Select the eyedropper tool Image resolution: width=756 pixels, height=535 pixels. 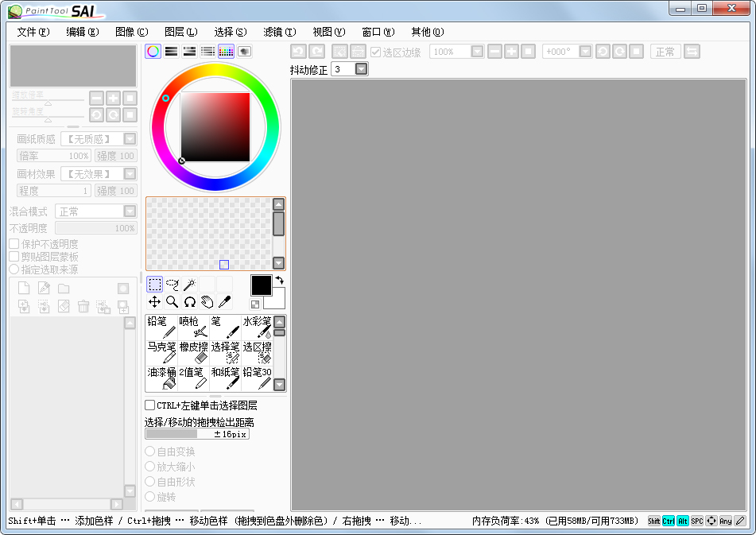224,302
